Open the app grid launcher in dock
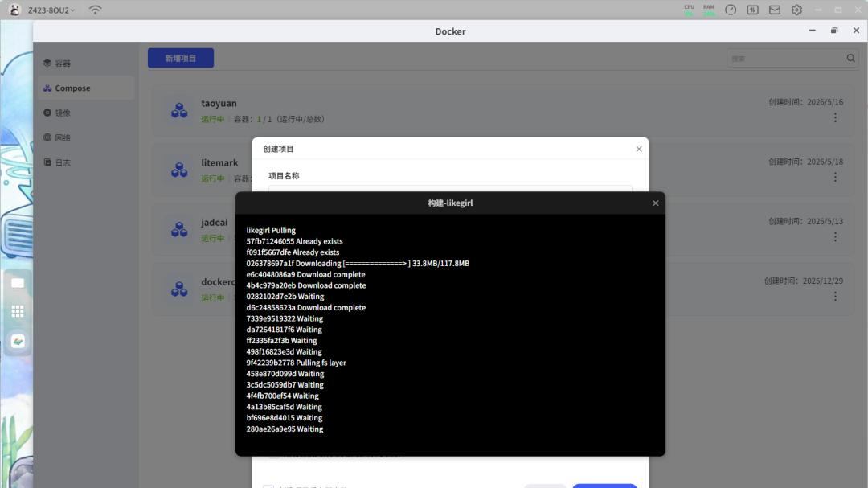868x488 pixels. 18,311
